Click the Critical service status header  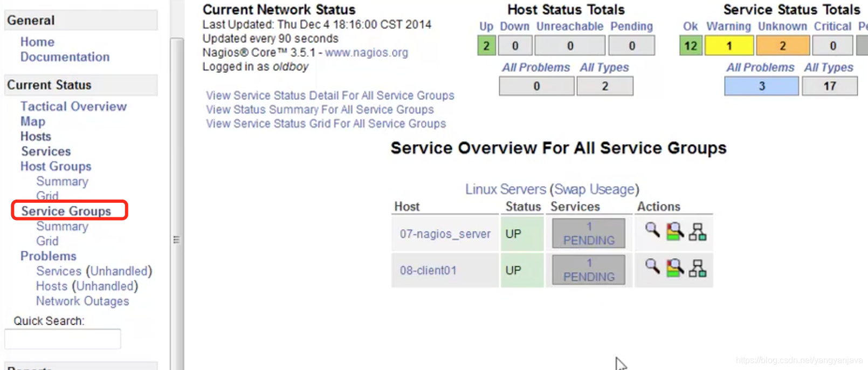832,26
